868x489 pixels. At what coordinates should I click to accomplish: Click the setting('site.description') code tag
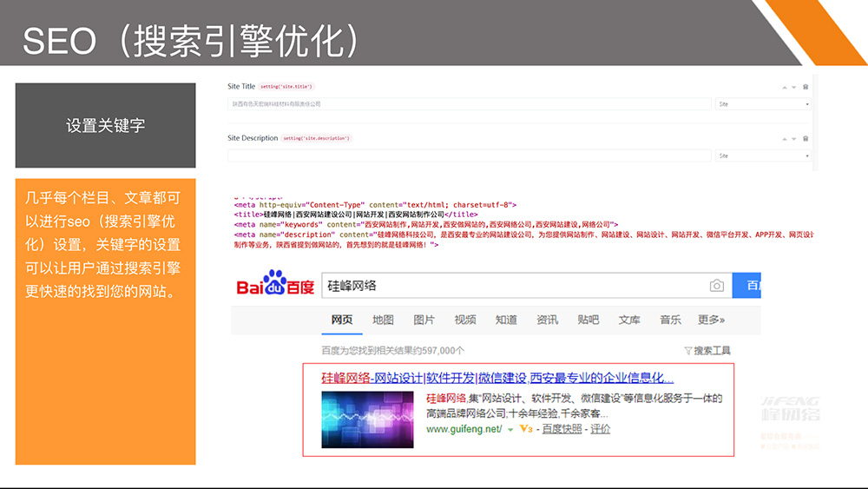pyautogui.click(x=316, y=138)
